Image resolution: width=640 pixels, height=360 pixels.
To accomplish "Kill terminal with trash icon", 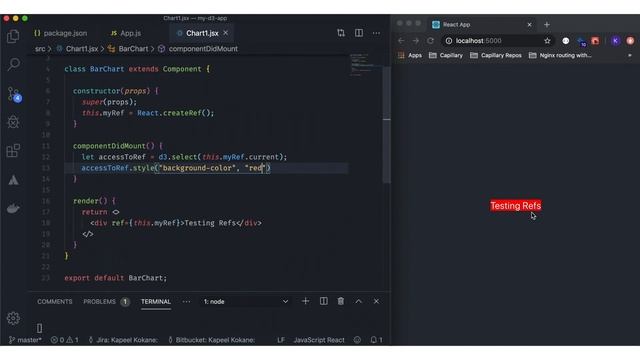I will [341, 301].
